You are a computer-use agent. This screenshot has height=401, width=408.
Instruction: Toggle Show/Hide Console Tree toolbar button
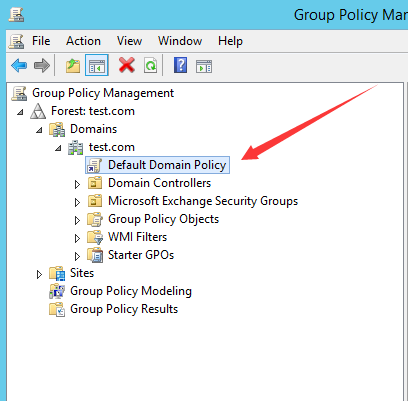pos(97,65)
